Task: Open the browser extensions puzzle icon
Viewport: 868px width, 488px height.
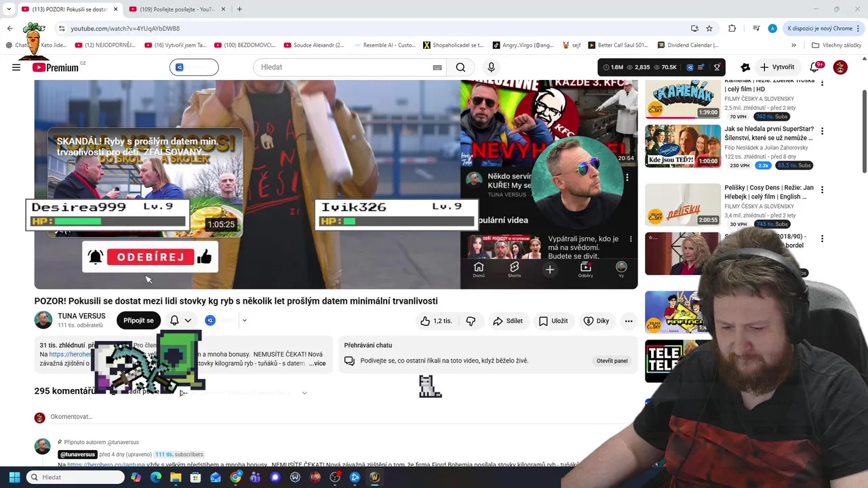Action: tap(732, 28)
